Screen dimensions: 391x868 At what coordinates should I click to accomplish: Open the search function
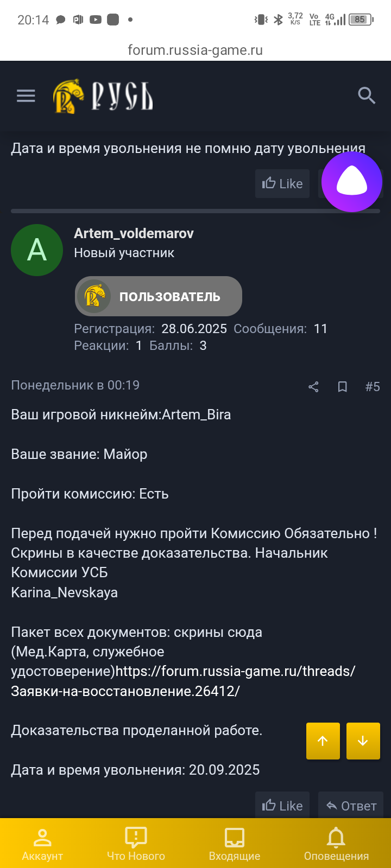coord(367,95)
